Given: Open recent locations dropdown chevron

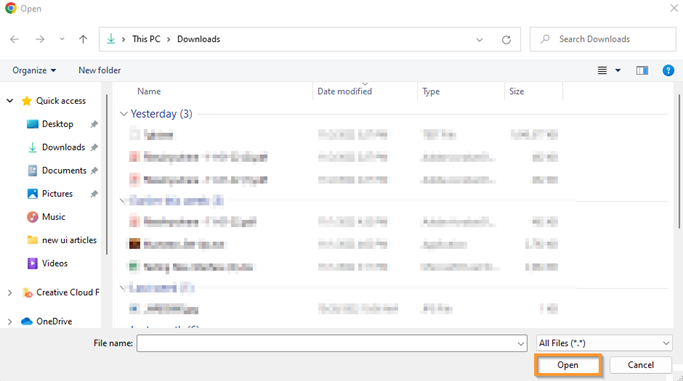Looking at the screenshot, I should (x=62, y=39).
